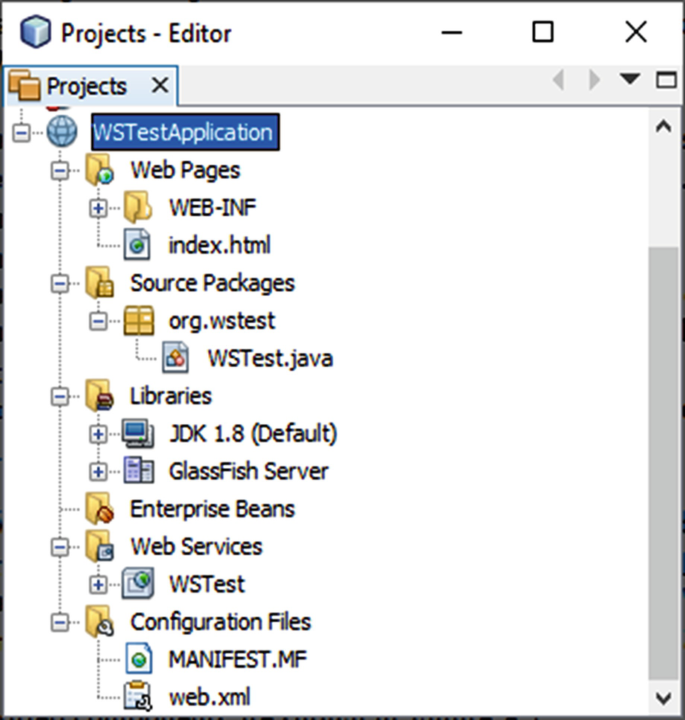Screen dimensions: 685x720
Task: Collapse the Web Services node
Action: coord(60,547)
